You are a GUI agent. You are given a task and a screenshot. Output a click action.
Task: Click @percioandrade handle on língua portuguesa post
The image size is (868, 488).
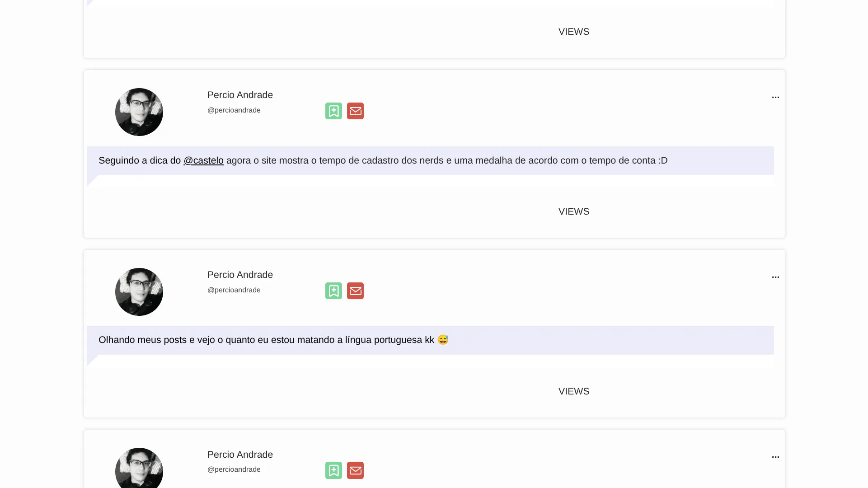tap(234, 290)
